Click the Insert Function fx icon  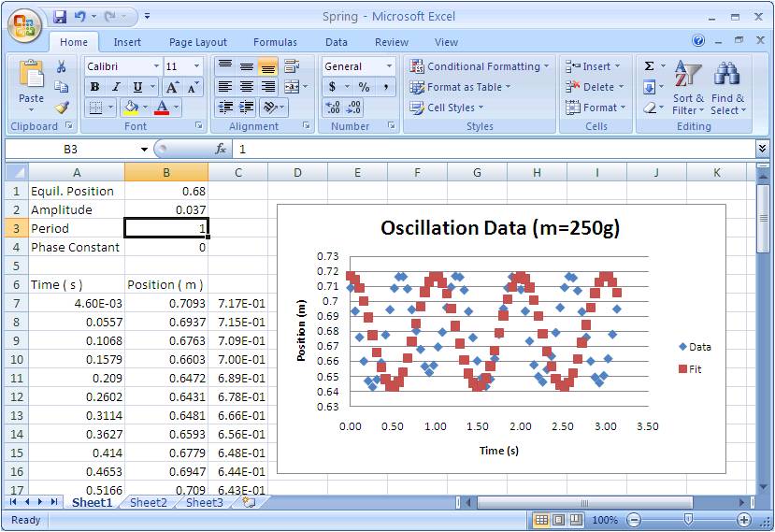click(221, 149)
